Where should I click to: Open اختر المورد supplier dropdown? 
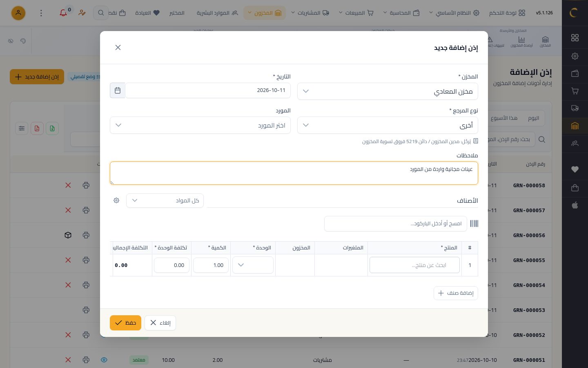coord(200,125)
